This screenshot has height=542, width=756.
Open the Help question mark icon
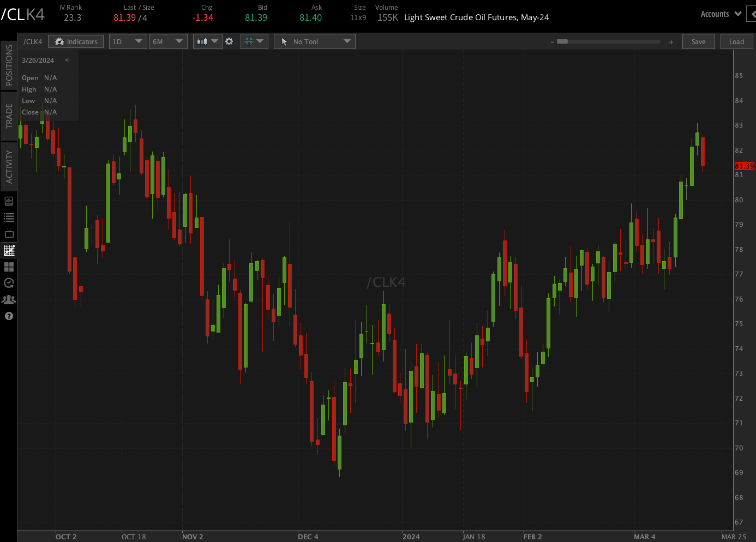[9, 316]
